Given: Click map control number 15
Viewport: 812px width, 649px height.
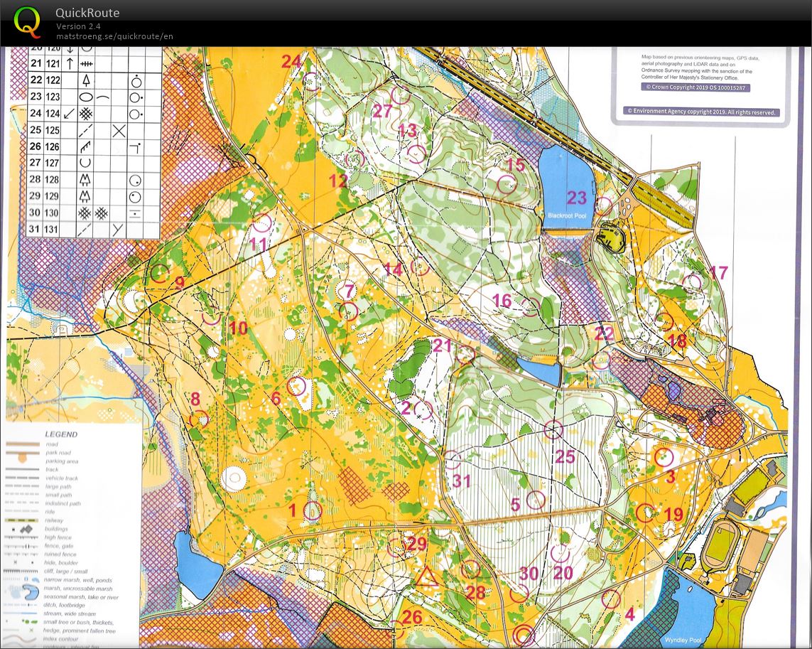Looking at the screenshot, I should (515, 165).
